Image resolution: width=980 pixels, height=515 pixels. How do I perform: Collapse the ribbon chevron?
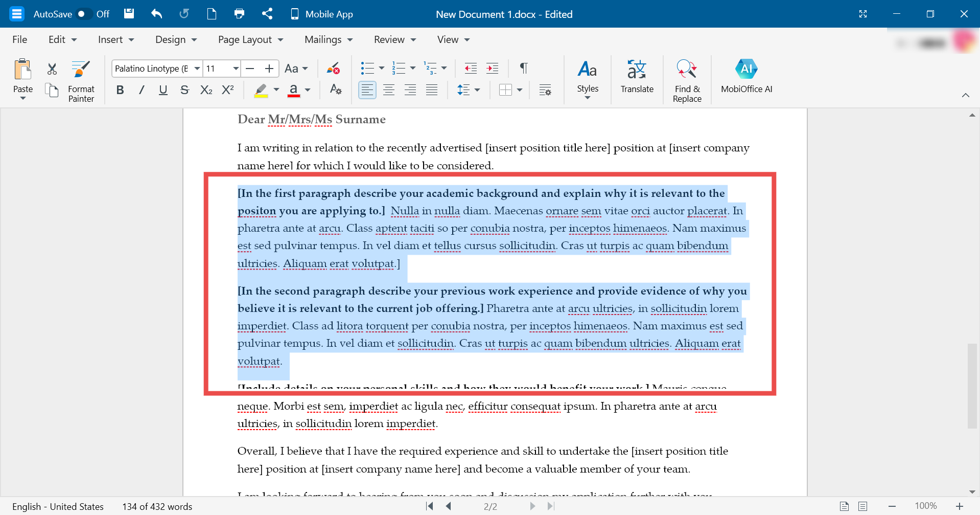click(x=966, y=95)
